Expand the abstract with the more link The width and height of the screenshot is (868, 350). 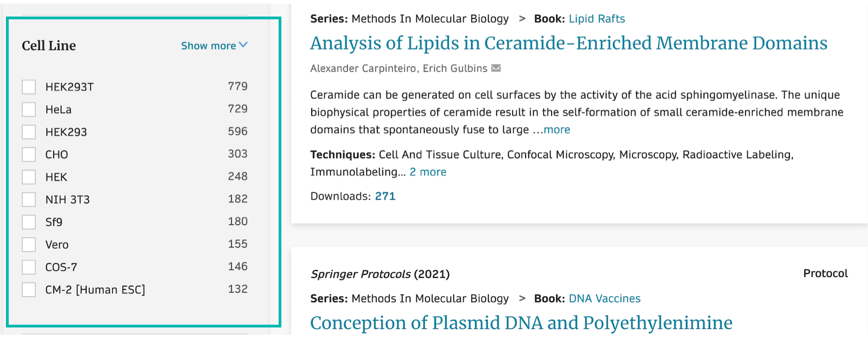click(557, 130)
